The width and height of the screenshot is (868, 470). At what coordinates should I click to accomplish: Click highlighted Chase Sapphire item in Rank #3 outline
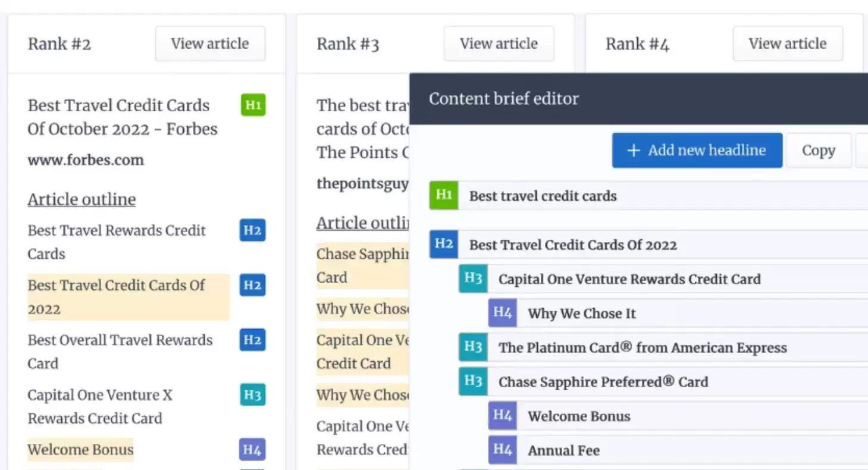(363, 265)
